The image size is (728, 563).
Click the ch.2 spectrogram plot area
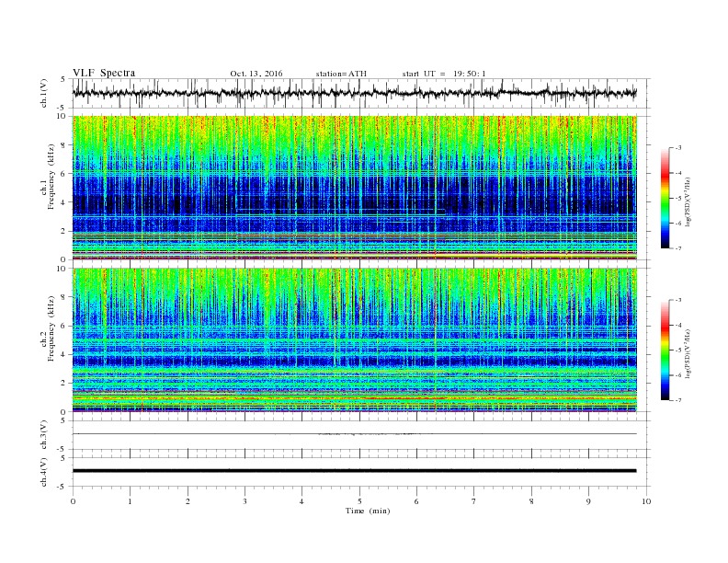tap(355, 340)
